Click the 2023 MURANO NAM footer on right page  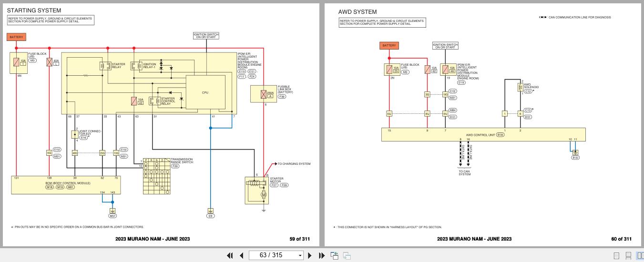click(x=474, y=239)
